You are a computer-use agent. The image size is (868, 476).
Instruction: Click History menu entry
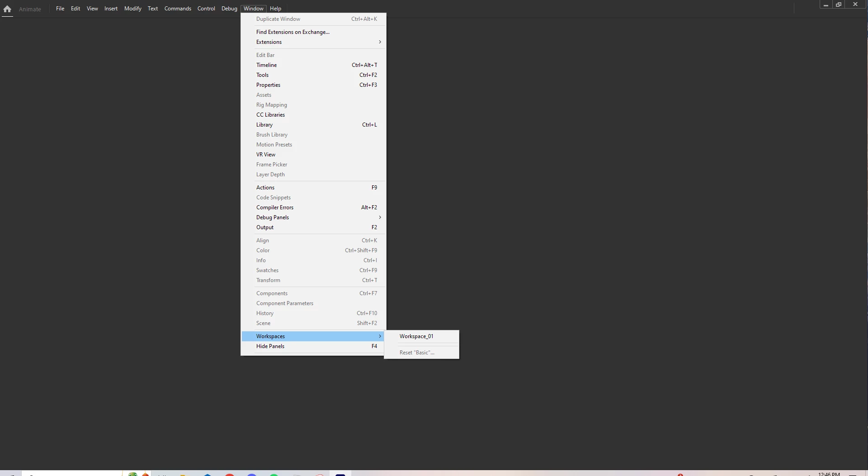313,313
